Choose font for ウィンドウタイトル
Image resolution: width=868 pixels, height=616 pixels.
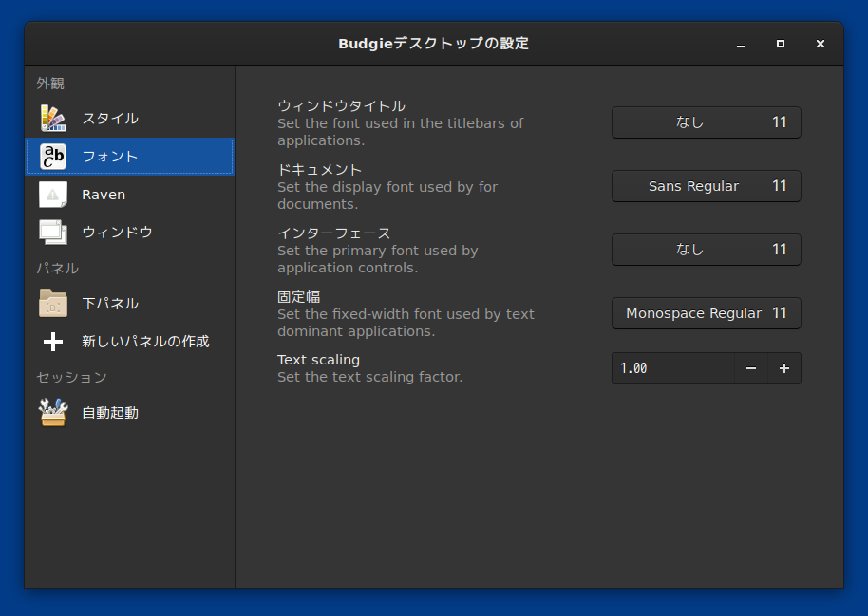click(707, 122)
